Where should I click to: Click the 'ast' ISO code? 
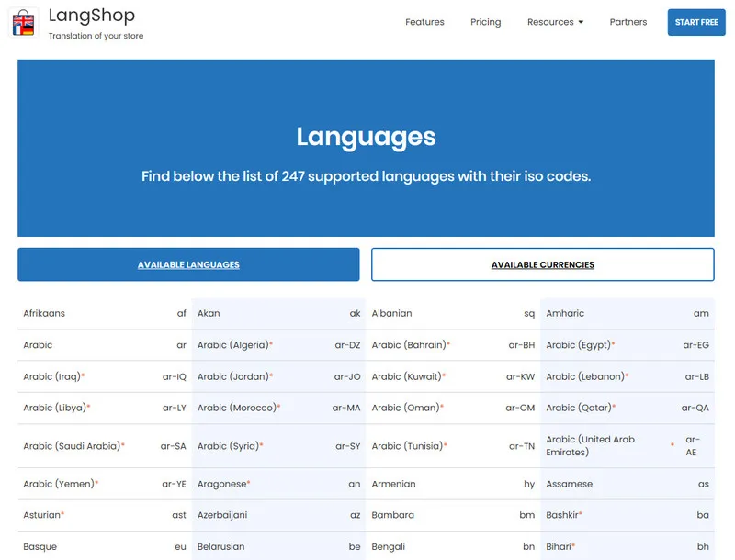tap(179, 515)
